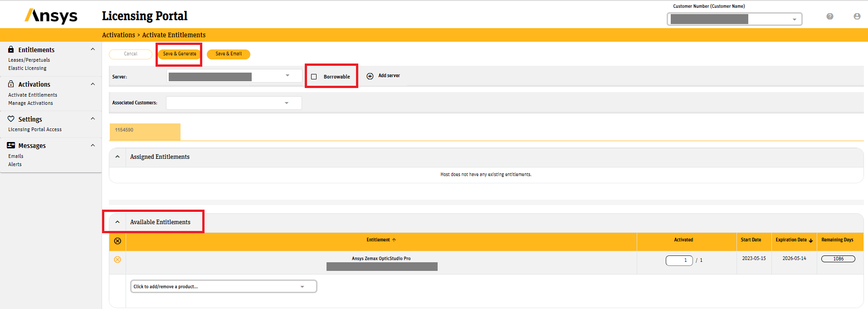Click remove-all icon in entitlement table header
The image size is (868, 309).
click(x=117, y=241)
